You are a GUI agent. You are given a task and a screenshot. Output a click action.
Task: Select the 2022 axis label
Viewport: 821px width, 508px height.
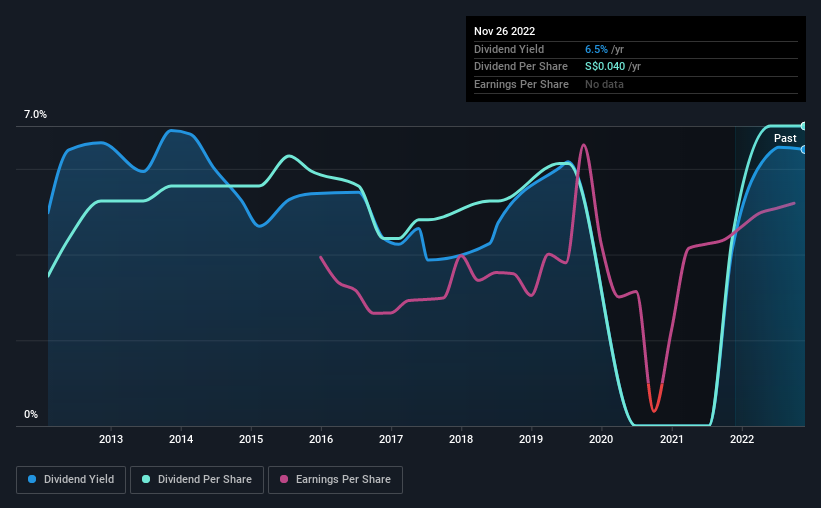[742, 439]
